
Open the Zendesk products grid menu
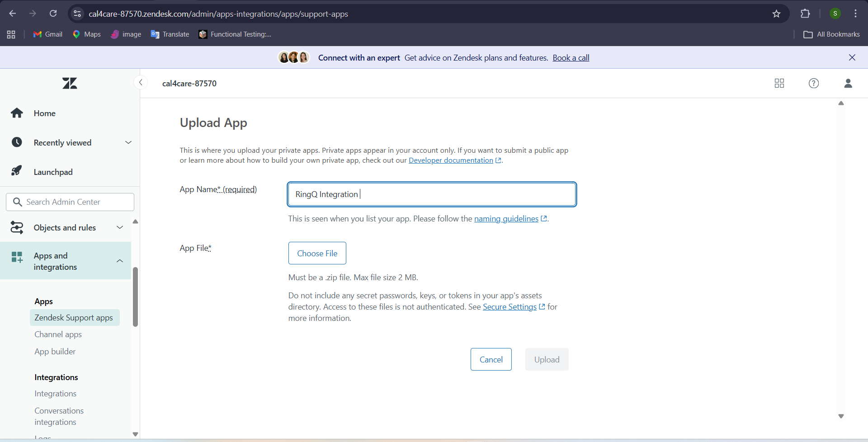(x=779, y=83)
